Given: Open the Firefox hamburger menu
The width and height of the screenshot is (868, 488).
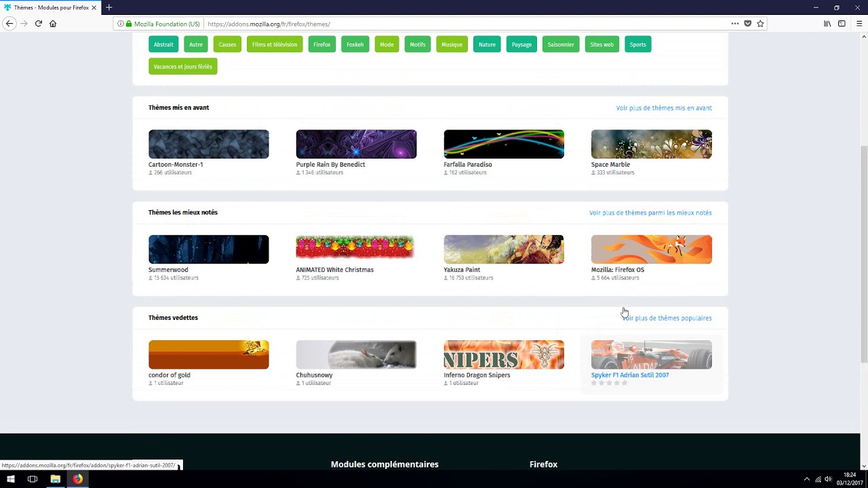Looking at the screenshot, I should tap(859, 24).
